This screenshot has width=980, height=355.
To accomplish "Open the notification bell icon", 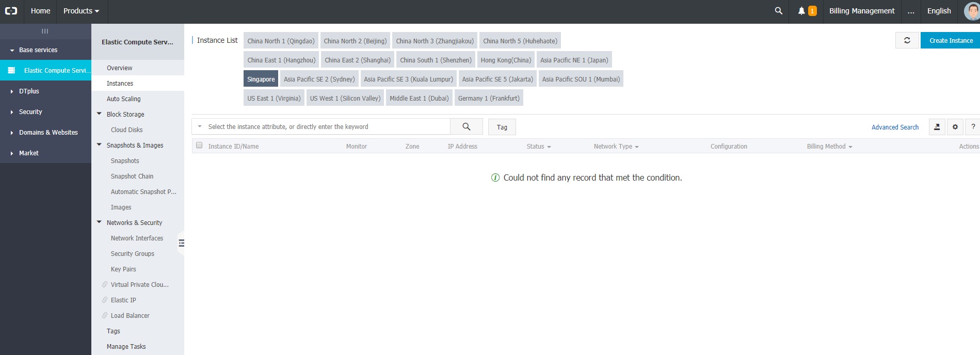I will [801, 11].
